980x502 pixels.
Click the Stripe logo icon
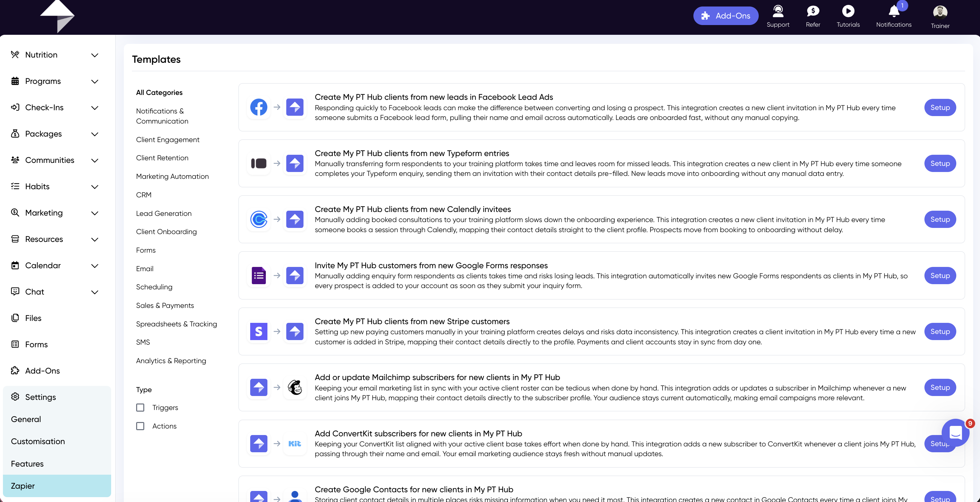click(259, 331)
